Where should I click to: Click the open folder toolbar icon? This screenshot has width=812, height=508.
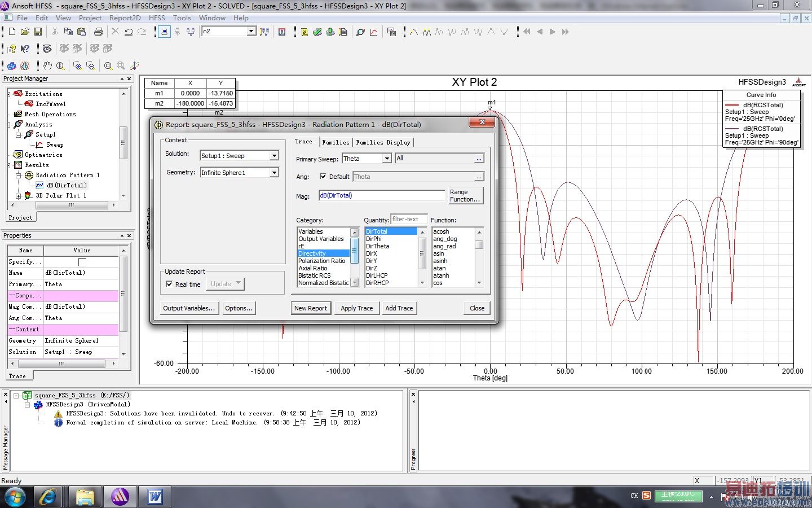(25, 32)
